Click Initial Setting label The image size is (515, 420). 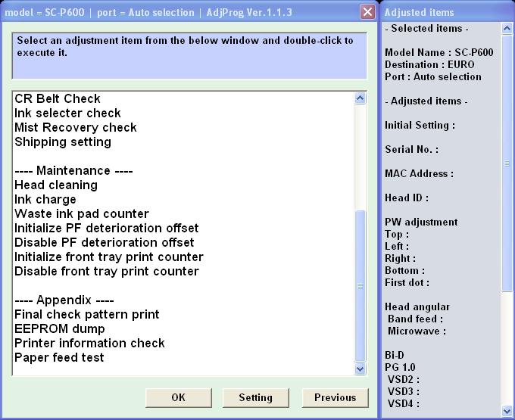pyautogui.click(x=420, y=126)
